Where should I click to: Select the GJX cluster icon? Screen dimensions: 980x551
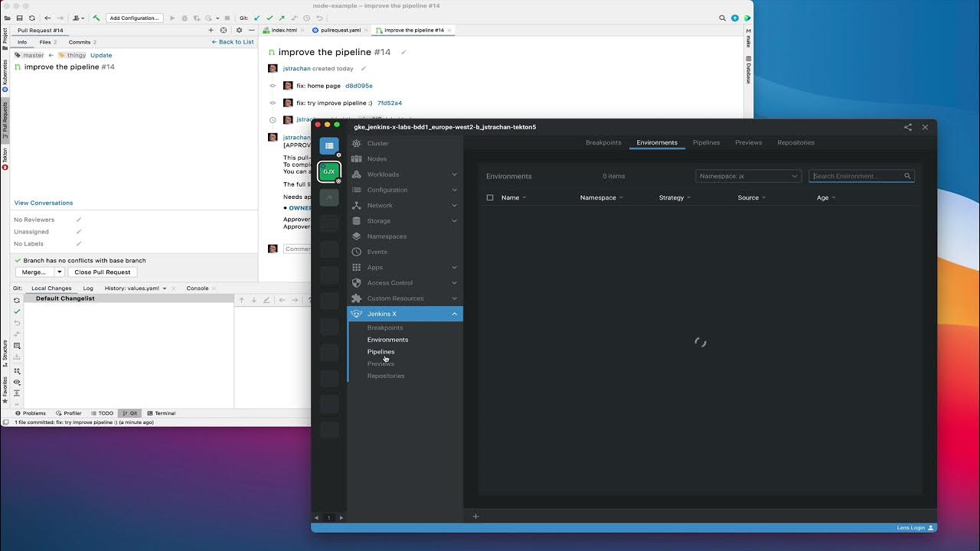328,171
